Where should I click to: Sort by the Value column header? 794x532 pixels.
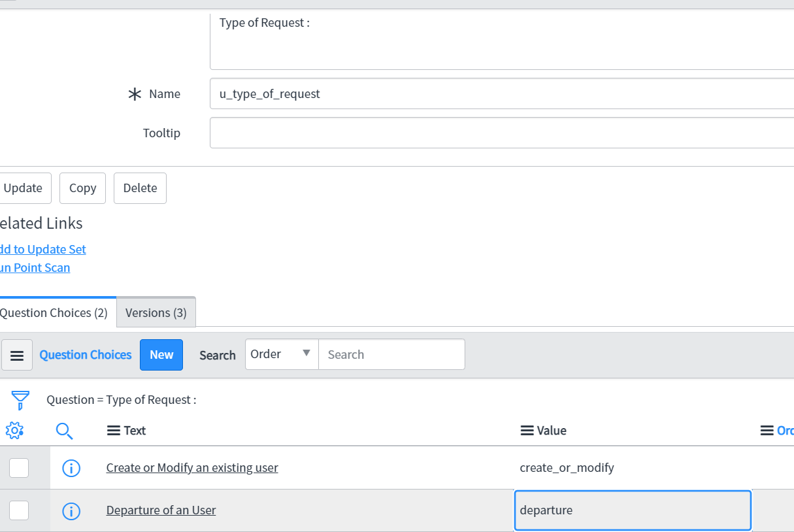click(x=552, y=431)
